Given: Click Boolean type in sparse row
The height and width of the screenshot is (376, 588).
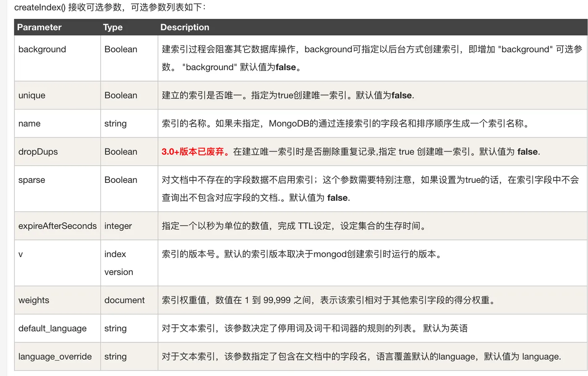Looking at the screenshot, I should click(x=121, y=180).
